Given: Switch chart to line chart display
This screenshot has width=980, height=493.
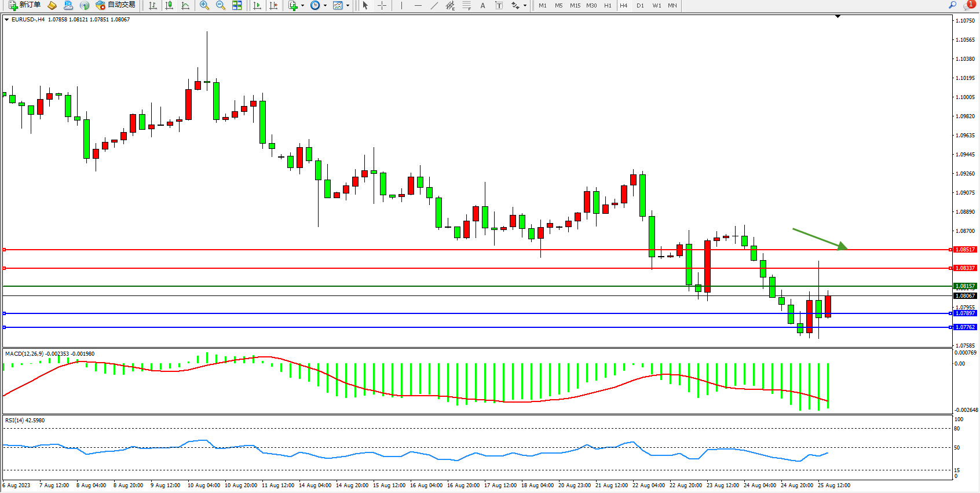Looking at the screenshot, I should click(x=185, y=6).
